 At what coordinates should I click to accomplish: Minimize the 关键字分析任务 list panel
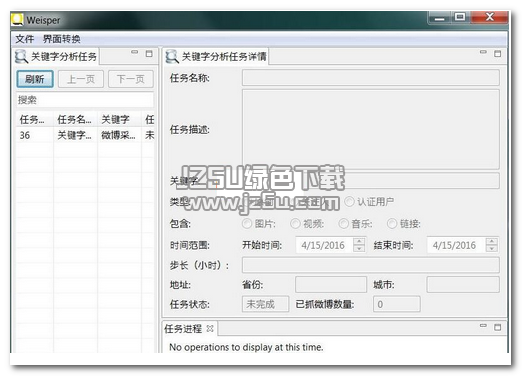[x=134, y=52]
